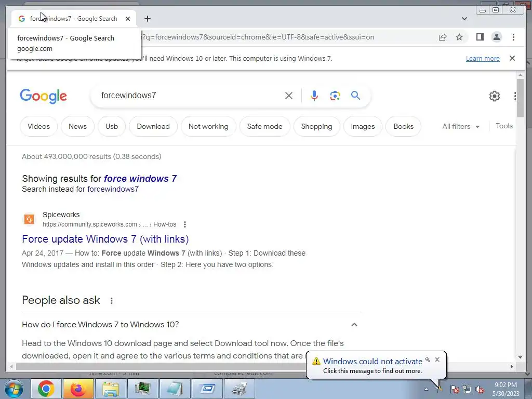Click the Spiceworks community URL breadcrumb
The width and height of the screenshot is (532, 399).
click(109, 224)
